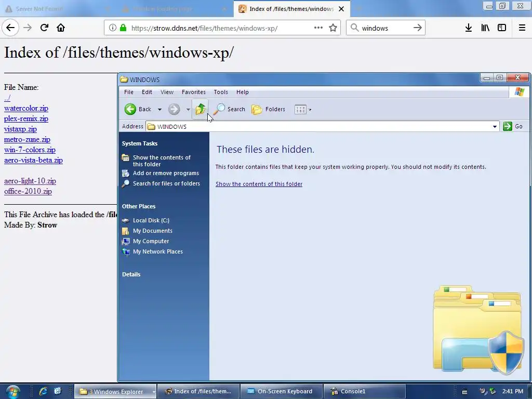The height and width of the screenshot is (399, 532).
Task: Expand the Address bar dropdown in Explorer
Action: [x=495, y=127]
